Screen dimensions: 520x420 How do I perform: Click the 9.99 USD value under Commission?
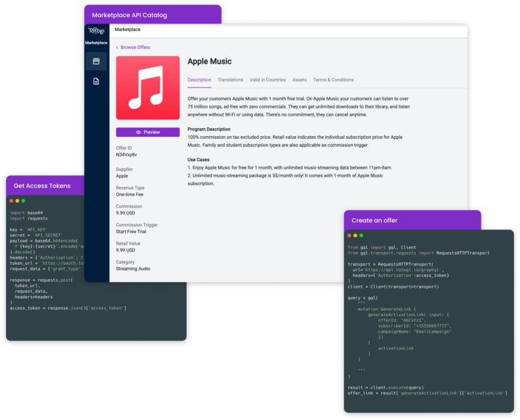click(126, 213)
